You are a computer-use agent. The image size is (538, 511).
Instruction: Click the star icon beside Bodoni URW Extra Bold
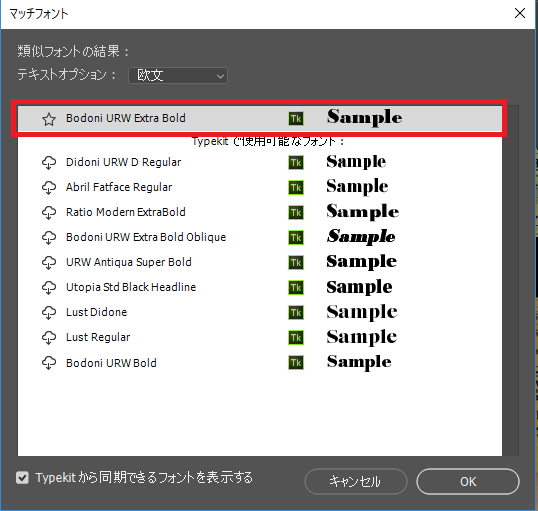tap(49, 119)
